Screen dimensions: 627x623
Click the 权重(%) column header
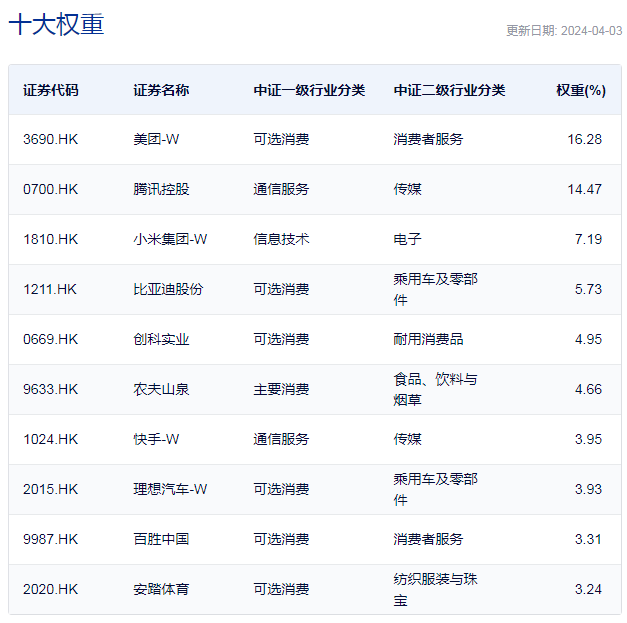tap(581, 90)
